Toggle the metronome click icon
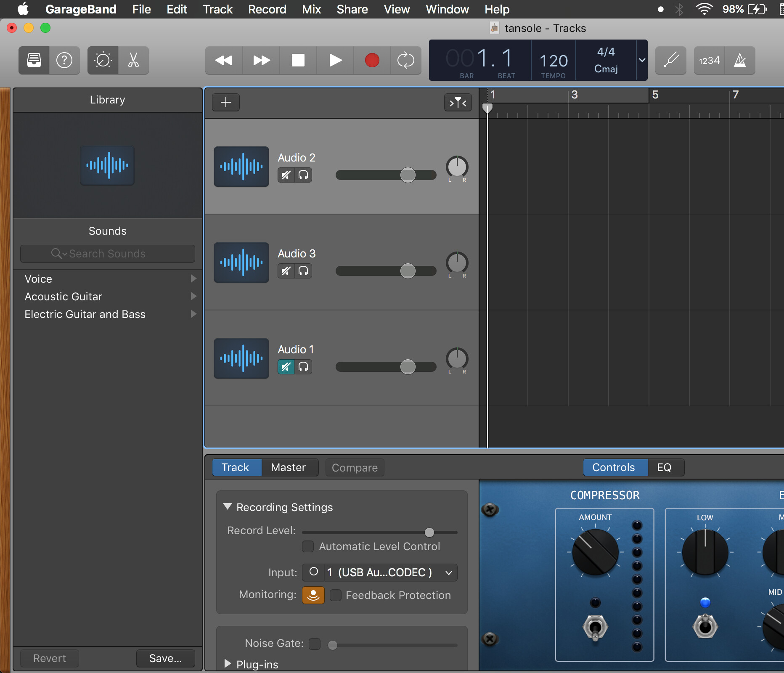The width and height of the screenshot is (784, 673). tap(740, 60)
